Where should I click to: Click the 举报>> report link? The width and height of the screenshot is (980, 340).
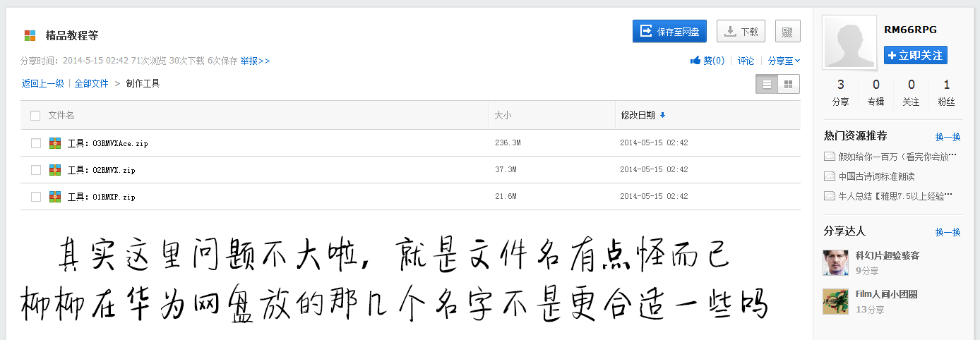pyautogui.click(x=255, y=61)
